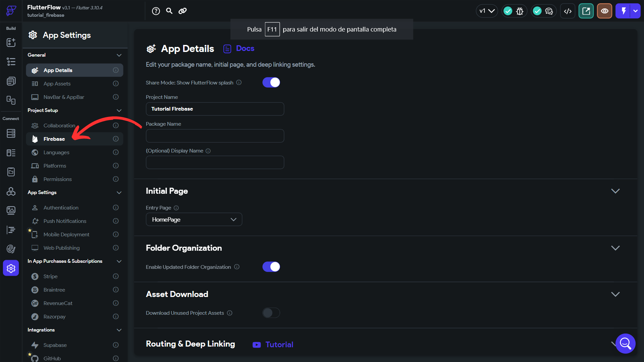
Task: Toggle Share Mode: Show FlutterFlow splash
Action: pos(271,82)
